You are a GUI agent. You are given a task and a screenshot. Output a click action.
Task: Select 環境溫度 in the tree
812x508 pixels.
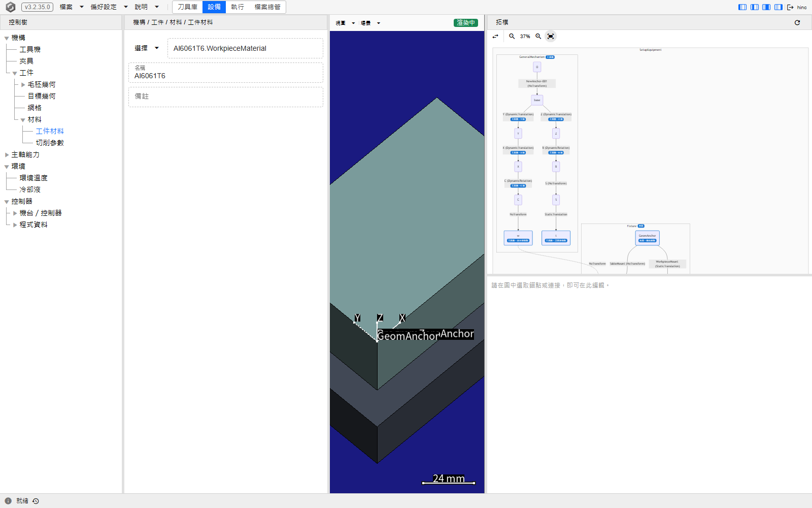pos(33,178)
